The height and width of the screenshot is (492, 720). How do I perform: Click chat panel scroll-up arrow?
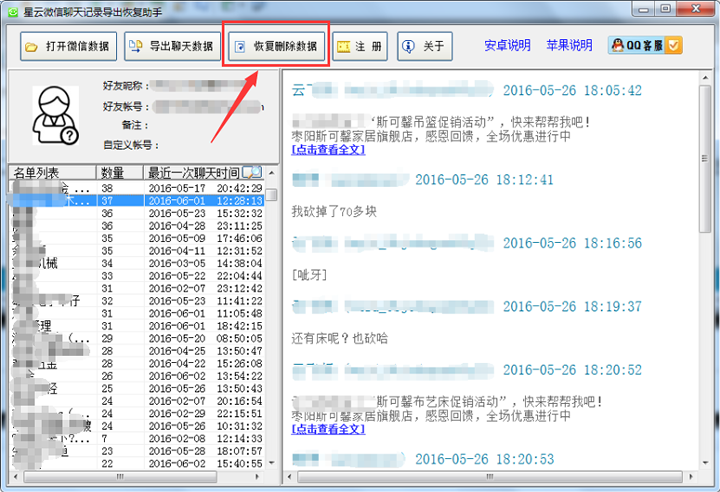(705, 78)
